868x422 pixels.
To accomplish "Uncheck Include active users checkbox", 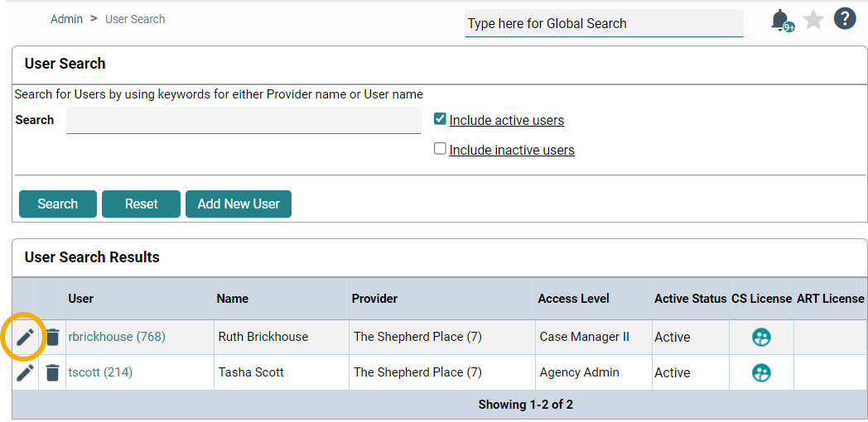I will (x=440, y=119).
